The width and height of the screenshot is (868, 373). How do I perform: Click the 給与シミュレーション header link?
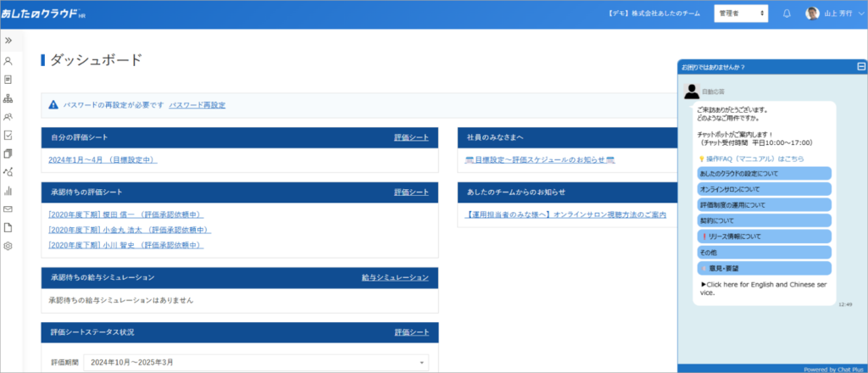pyautogui.click(x=394, y=277)
